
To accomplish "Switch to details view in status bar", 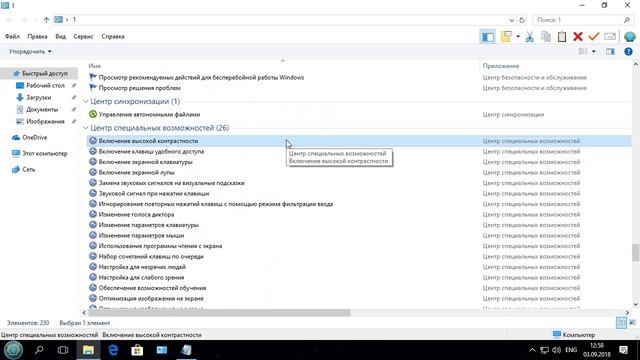I will [621, 322].
